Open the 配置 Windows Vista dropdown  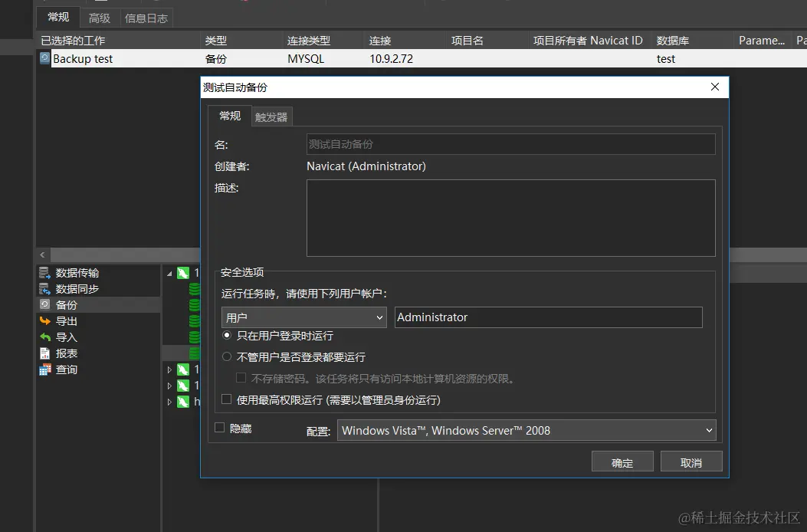pos(527,430)
